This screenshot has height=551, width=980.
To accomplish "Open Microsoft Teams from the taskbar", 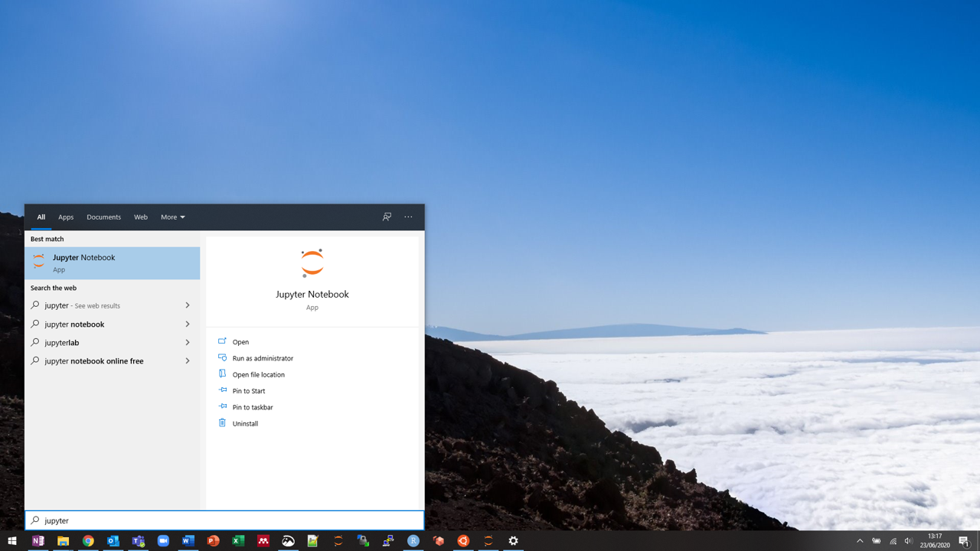I will click(139, 541).
